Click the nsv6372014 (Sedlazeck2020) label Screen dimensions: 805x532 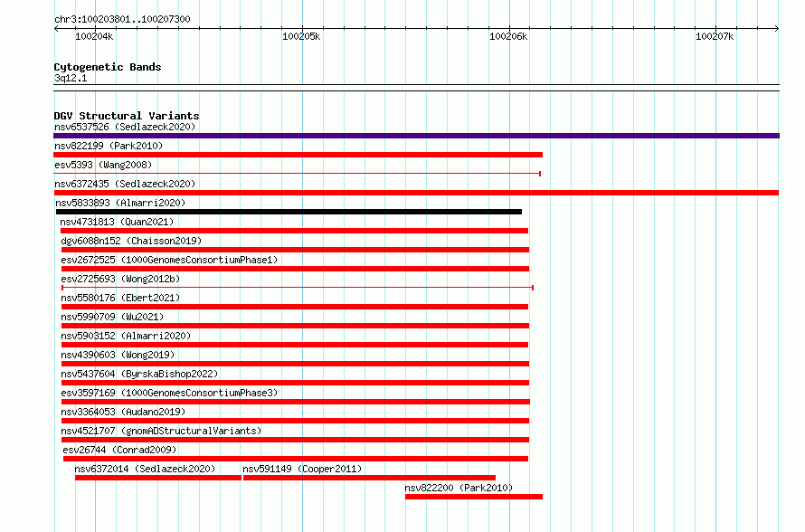coord(145,469)
